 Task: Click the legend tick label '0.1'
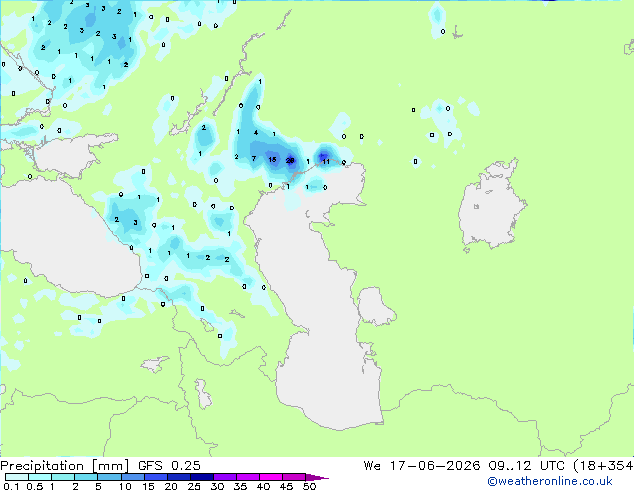click(x=11, y=486)
